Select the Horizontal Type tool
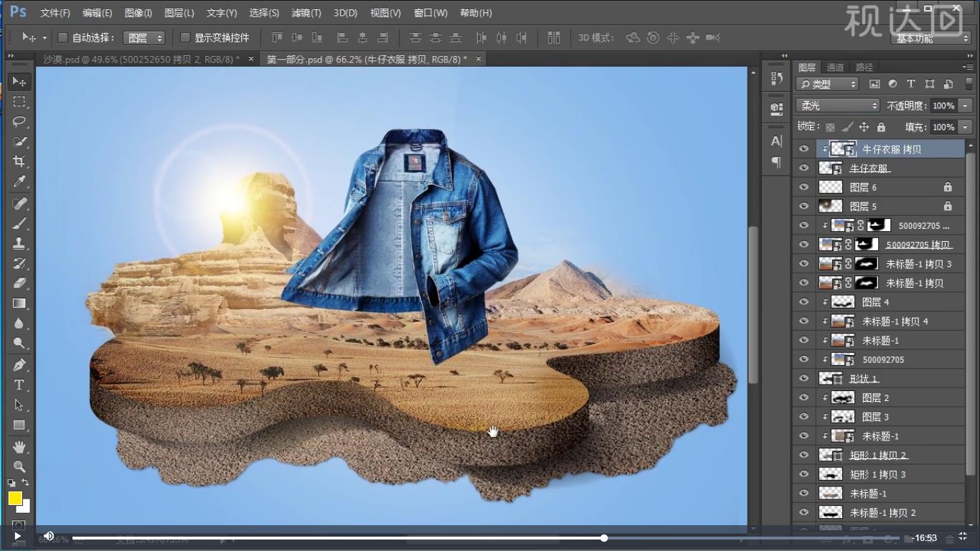The image size is (980, 551). tap(19, 385)
